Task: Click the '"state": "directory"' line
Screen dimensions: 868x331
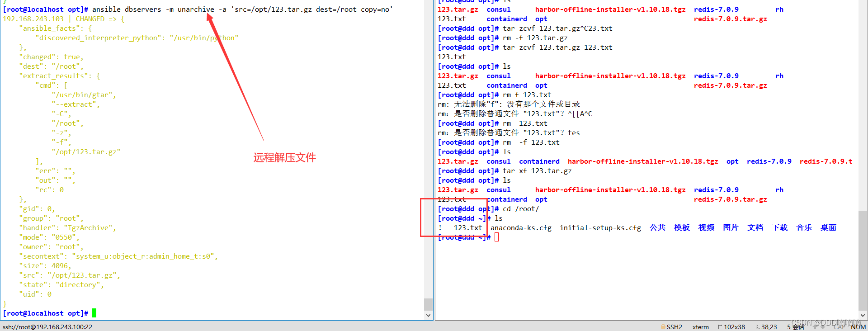Action: 61,285
